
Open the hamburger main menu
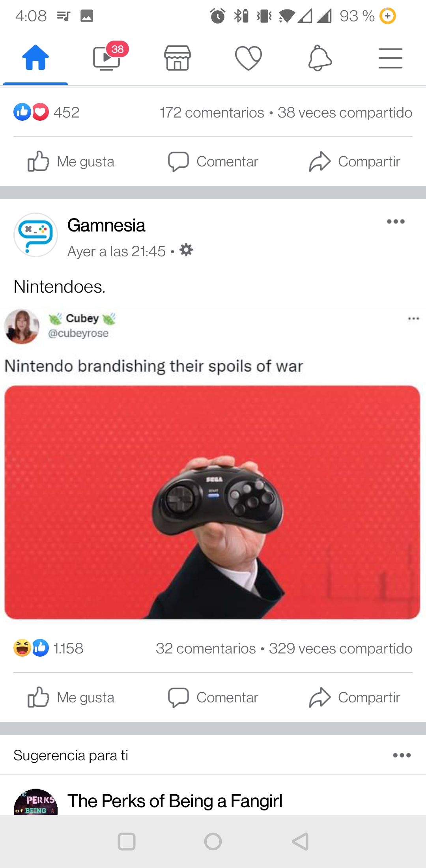tap(390, 58)
